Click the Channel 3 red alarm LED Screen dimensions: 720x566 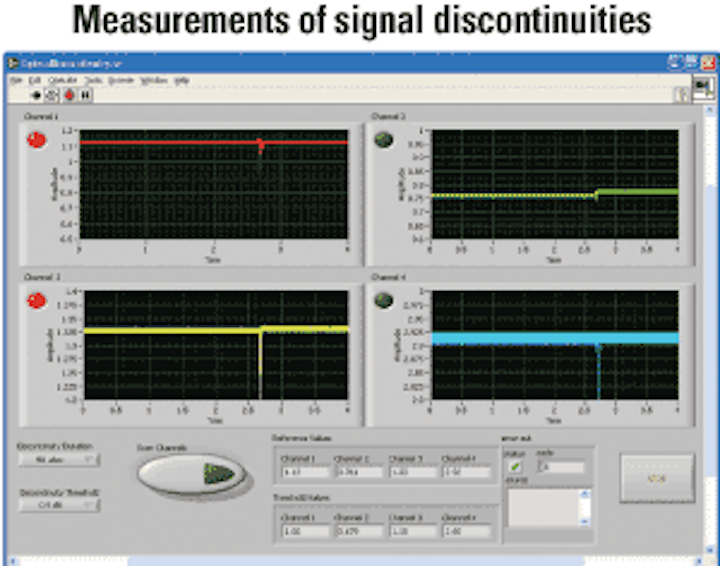pyautogui.click(x=37, y=301)
